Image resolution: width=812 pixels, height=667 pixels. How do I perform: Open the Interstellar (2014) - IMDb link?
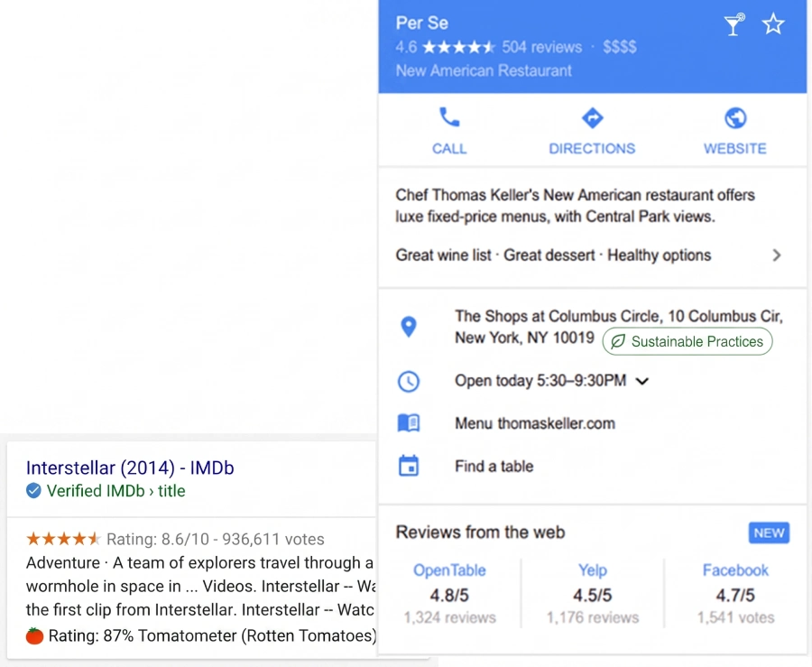[130, 468]
